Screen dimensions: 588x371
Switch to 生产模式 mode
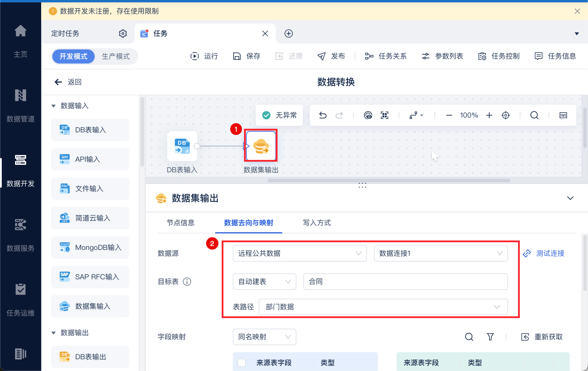click(x=116, y=56)
